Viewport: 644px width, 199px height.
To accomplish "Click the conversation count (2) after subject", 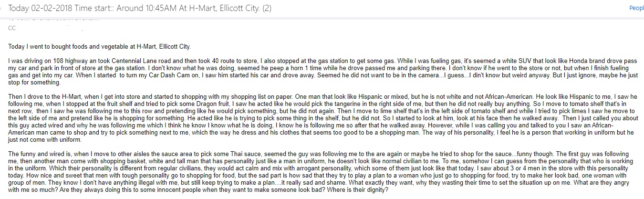I will coord(292,8).
